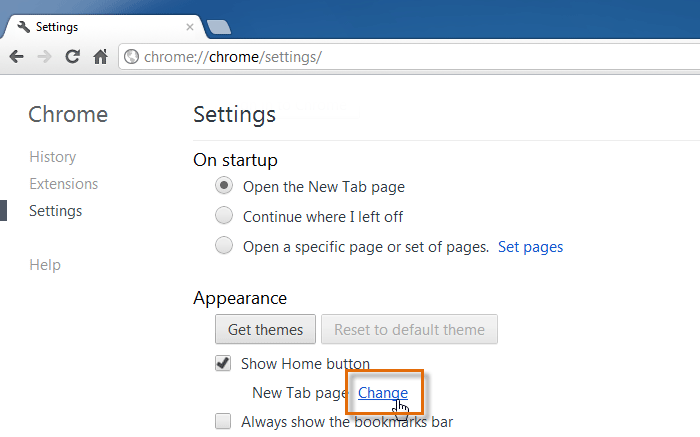Reload the page with the refresh icon

click(72, 57)
